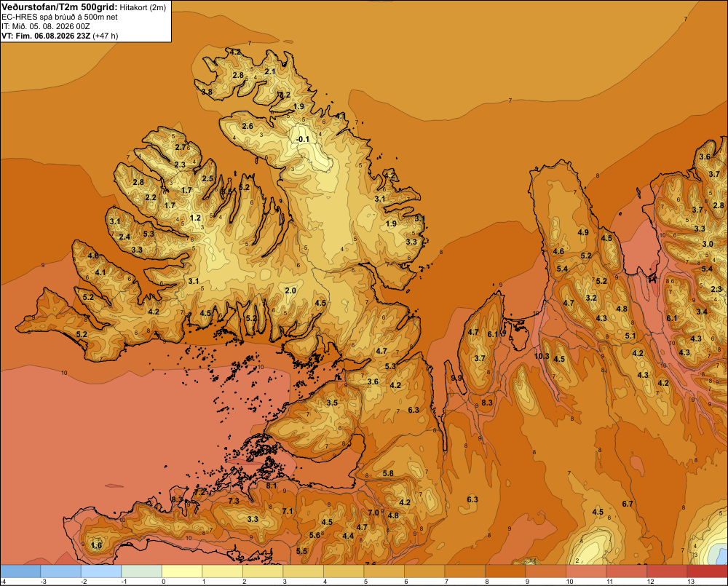Image resolution: width=728 pixels, height=586 pixels.
Task: Pick the light blue legend swatch between -2 and -1
Action: coord(101,571)
